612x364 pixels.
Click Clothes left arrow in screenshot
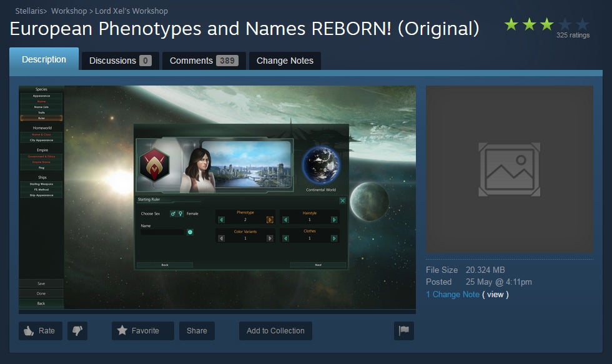pos(286,239)
